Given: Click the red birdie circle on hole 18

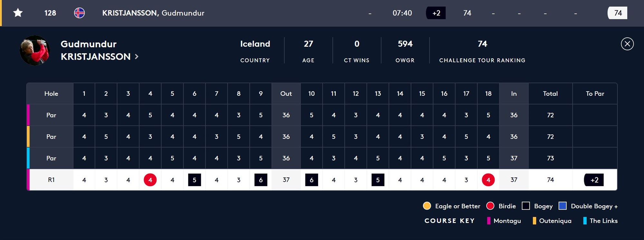Looking at the screenshot, I should pyautogui.click(x=488, y=180).
